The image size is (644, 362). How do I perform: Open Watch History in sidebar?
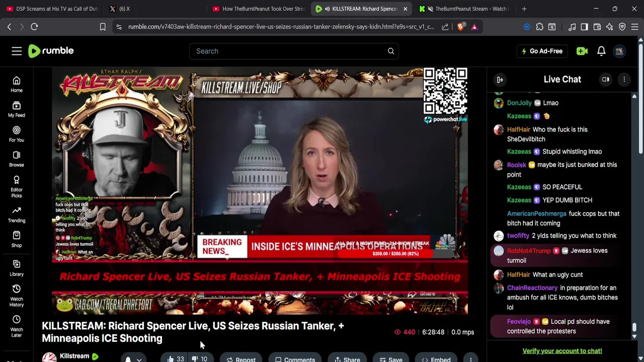coord(17,296)
